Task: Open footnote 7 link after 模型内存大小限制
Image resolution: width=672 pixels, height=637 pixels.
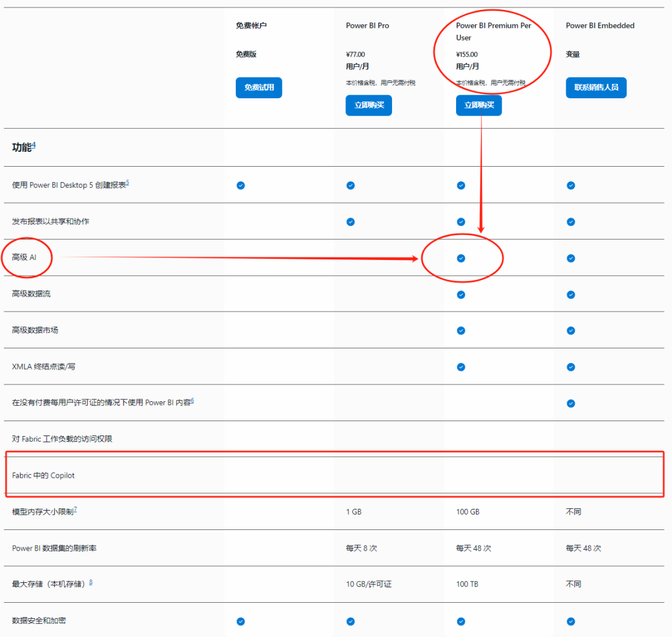Action: (75, 509)
